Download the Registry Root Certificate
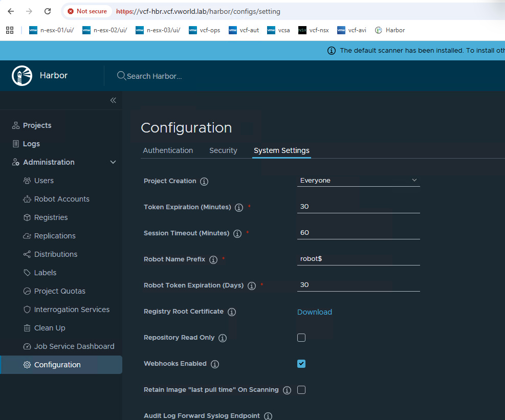505x420 pixels. (x=315, y=312)
